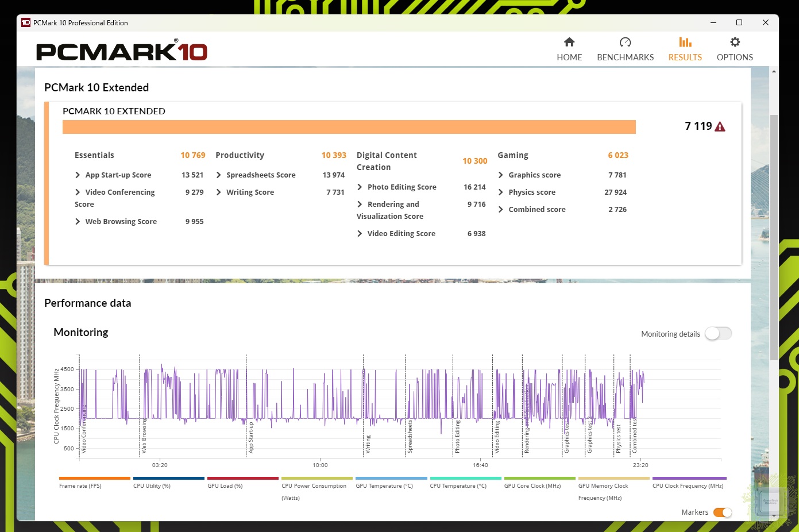The width and height of the screenshot is (799, 532).
Task: Click the Photo Editing value 16 214
Action: pyautogui.click(x=474, y=187)
